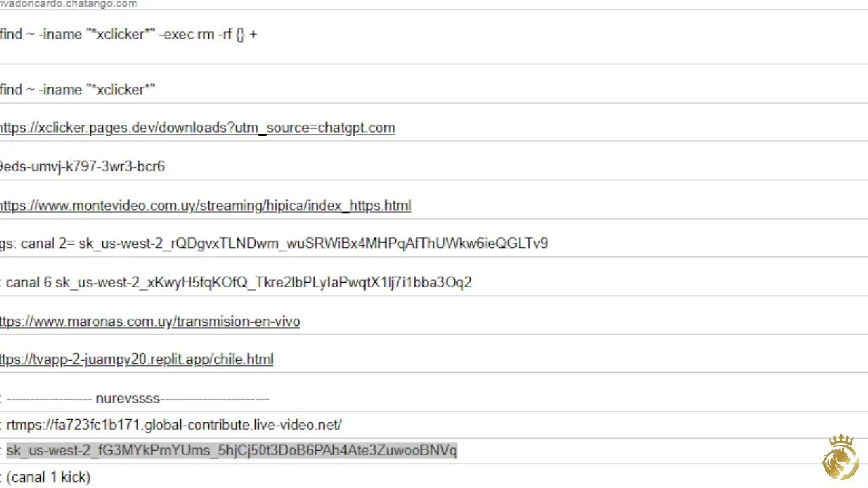The image size is (868, 488).
Task: Click the dashes left of nurevssss
Action: pos(49,399)
